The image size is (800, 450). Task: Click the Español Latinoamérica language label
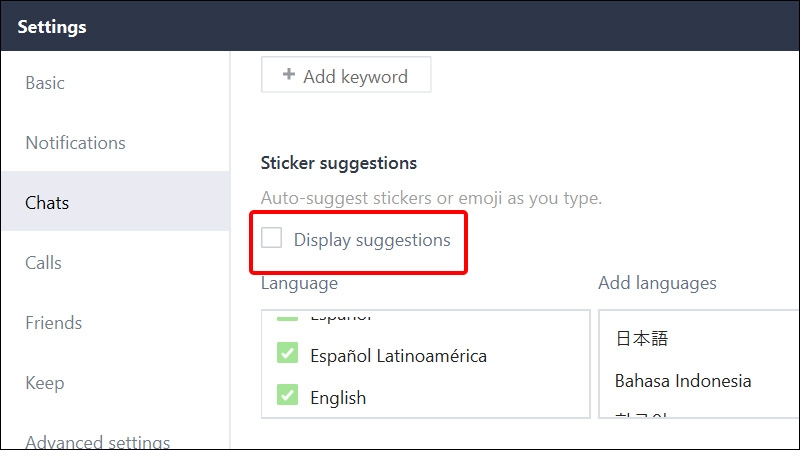coord(398,356)
